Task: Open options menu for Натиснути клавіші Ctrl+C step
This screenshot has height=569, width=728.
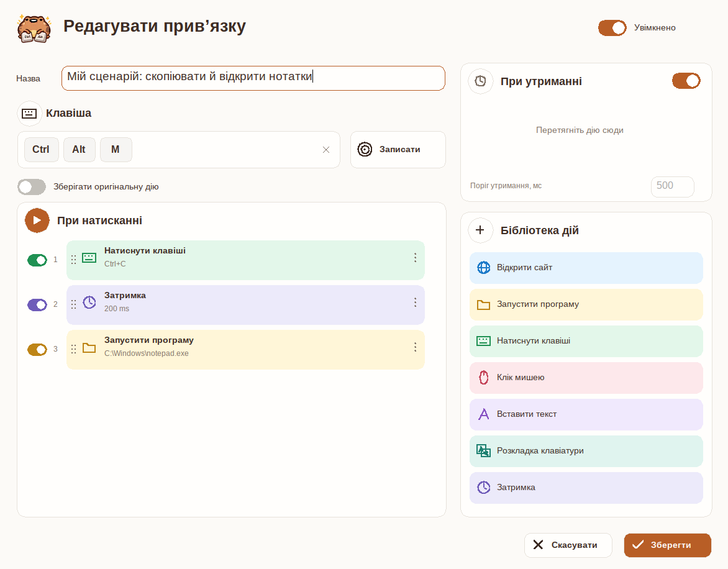Action: click(x=415, y=258)
